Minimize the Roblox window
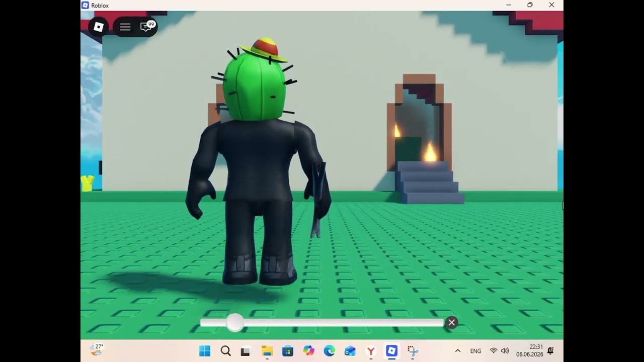Viewport: 644px width, 362px height. coord(509,5)
